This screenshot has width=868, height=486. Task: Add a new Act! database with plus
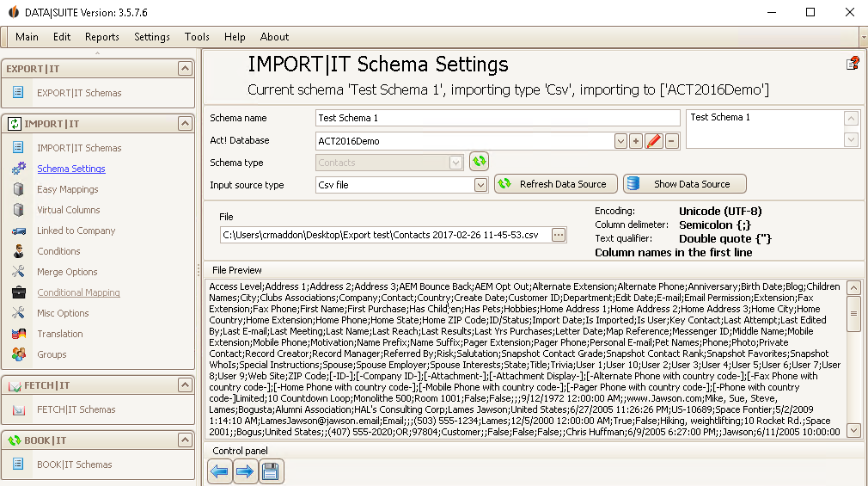pyautogui.click(x=635, y=141)
